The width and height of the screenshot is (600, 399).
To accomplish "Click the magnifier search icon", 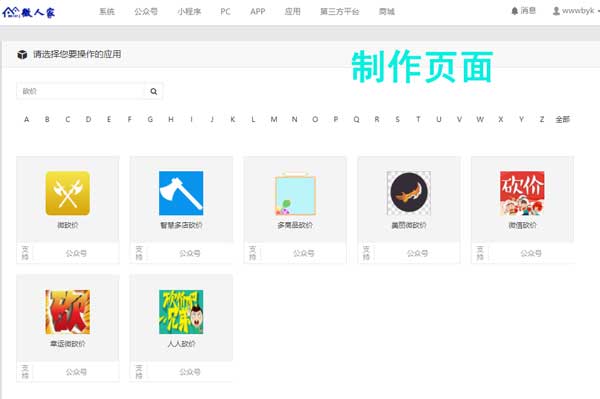I will [x=154, y=91].
